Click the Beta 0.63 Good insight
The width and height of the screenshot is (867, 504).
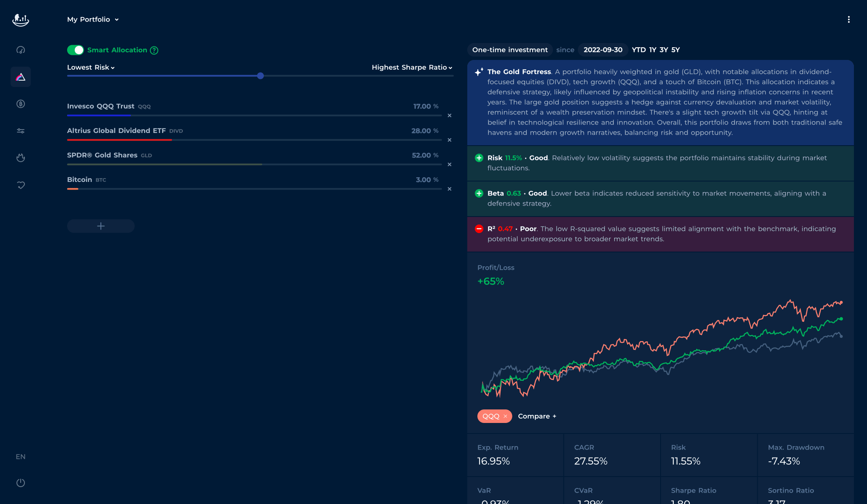click(660, 198)
